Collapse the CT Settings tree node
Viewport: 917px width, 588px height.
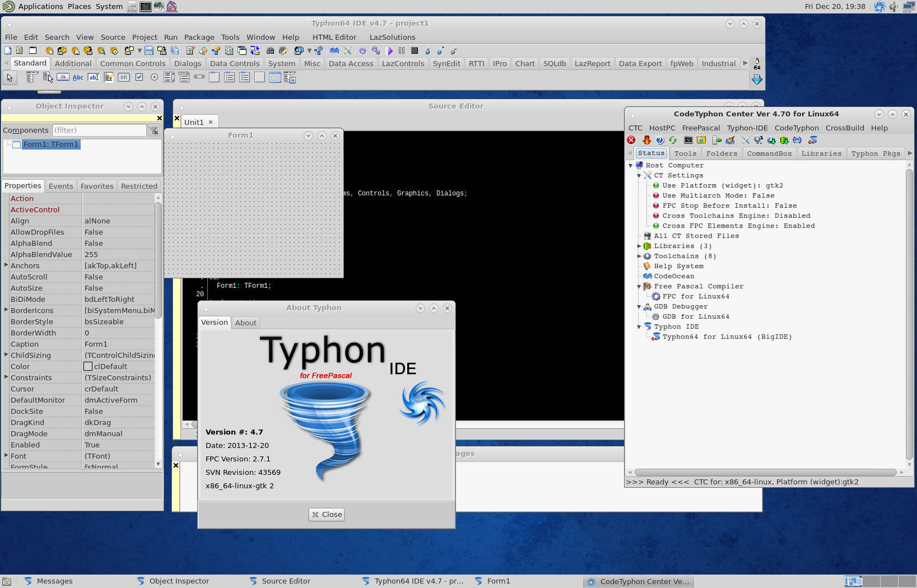tap(639, 175)
